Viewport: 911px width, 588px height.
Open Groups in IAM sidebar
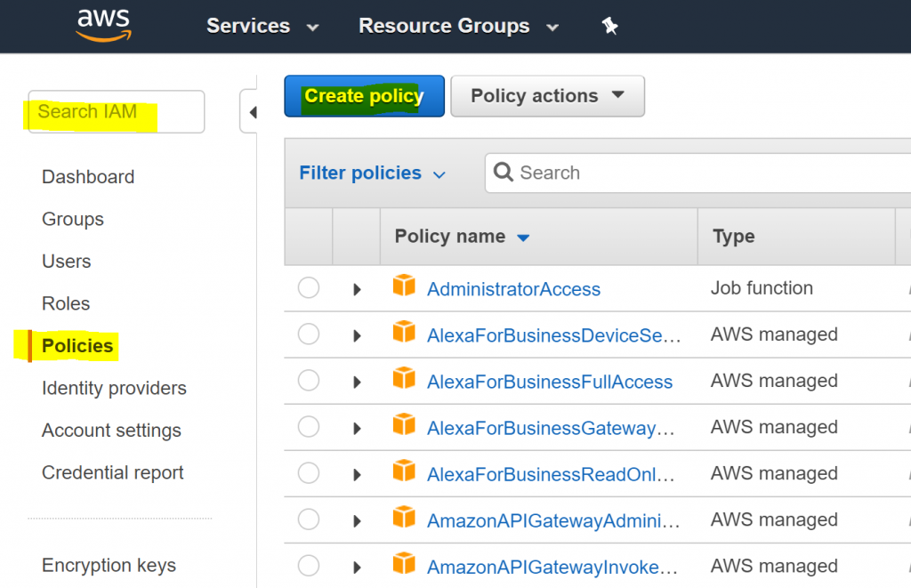tap(73, 219)
